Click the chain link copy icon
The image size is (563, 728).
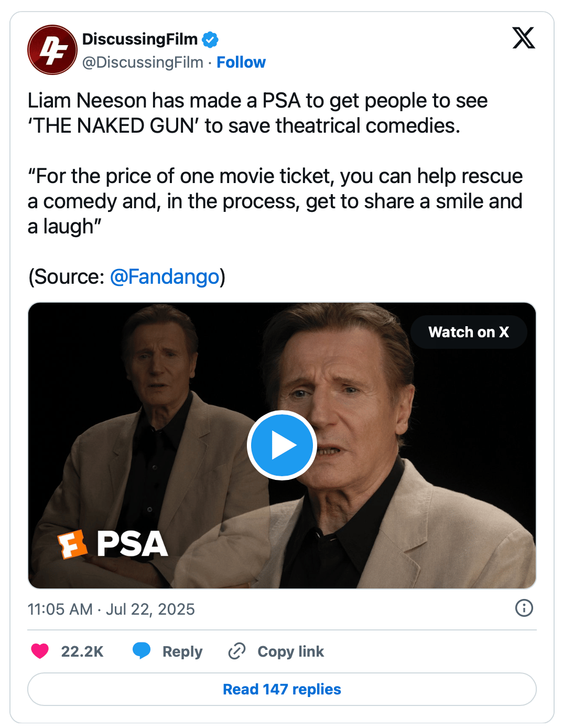click(x=237, y=651)
